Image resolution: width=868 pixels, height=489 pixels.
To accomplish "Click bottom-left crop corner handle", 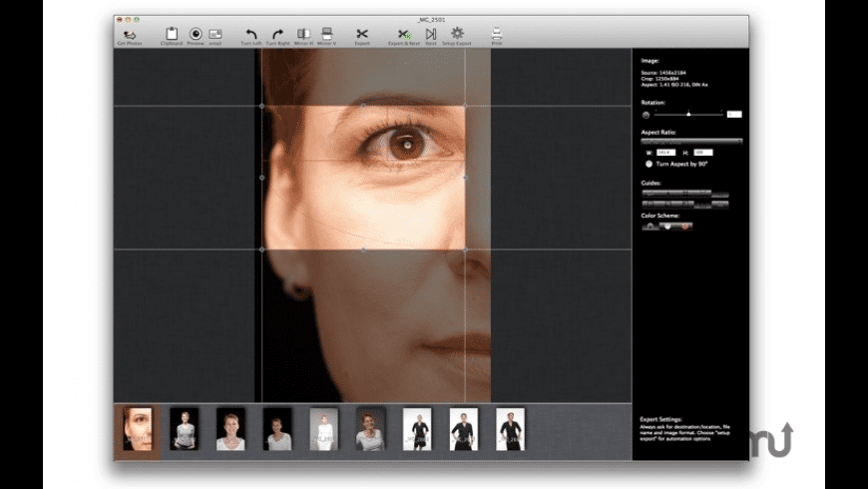I will [x=261, y=249].
